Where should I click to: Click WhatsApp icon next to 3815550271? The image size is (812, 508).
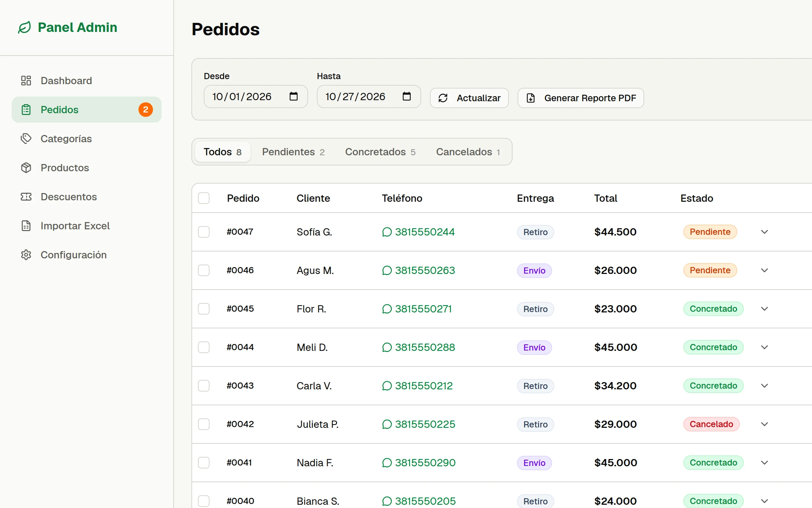click(387, 309)
